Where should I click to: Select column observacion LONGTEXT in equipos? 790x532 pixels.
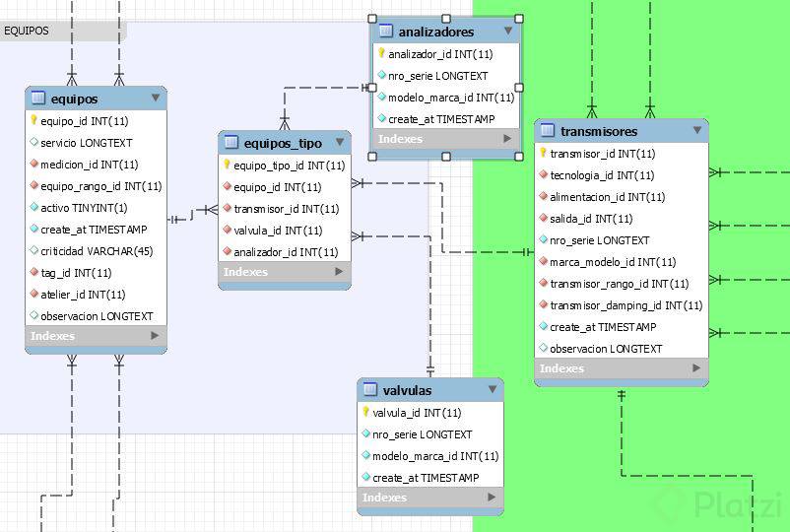tap(96, 316)
